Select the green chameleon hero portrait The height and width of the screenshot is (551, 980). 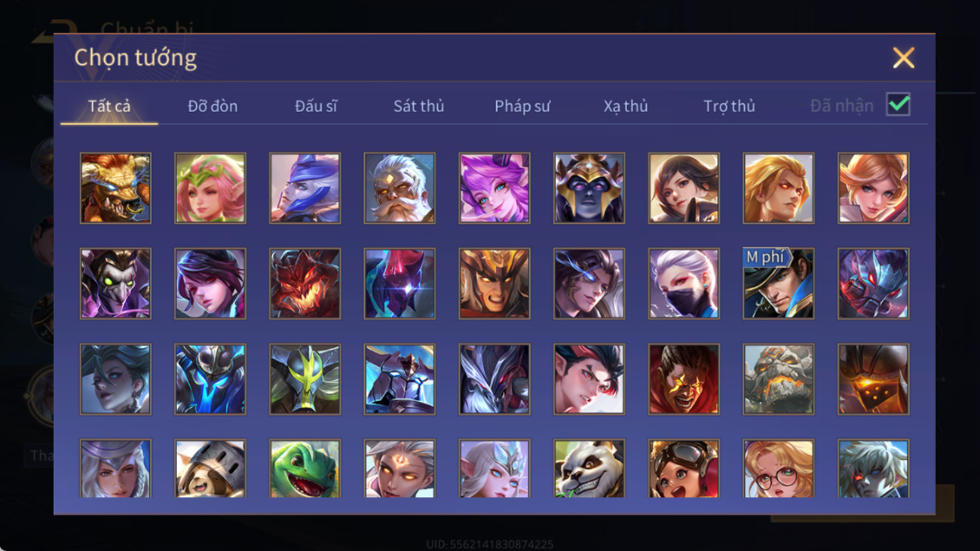tap(305, 469)
